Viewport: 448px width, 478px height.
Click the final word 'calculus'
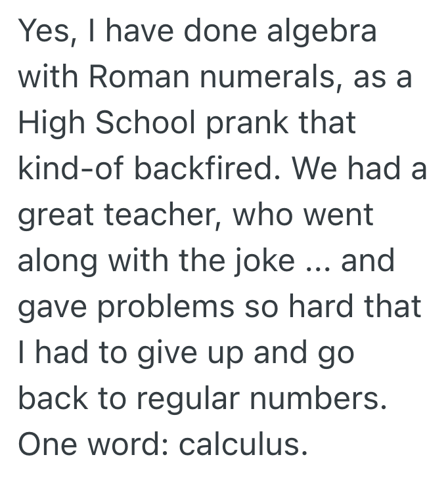242,445
